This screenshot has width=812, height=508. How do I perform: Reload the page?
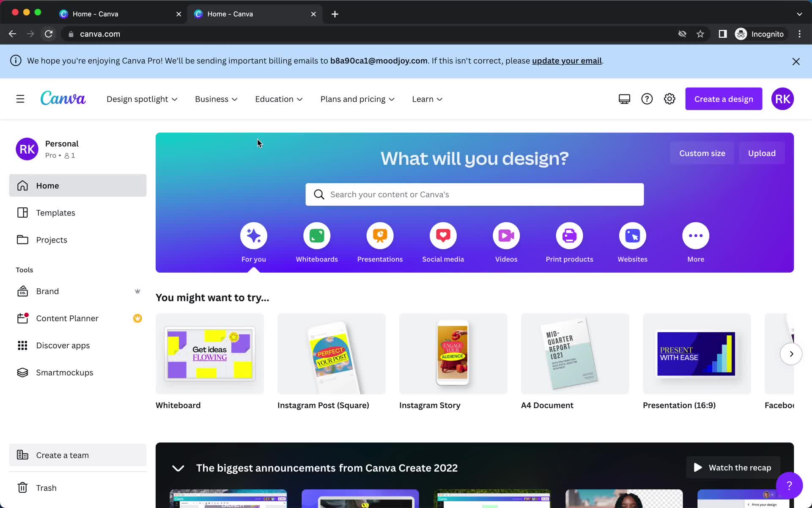[49, 34]
